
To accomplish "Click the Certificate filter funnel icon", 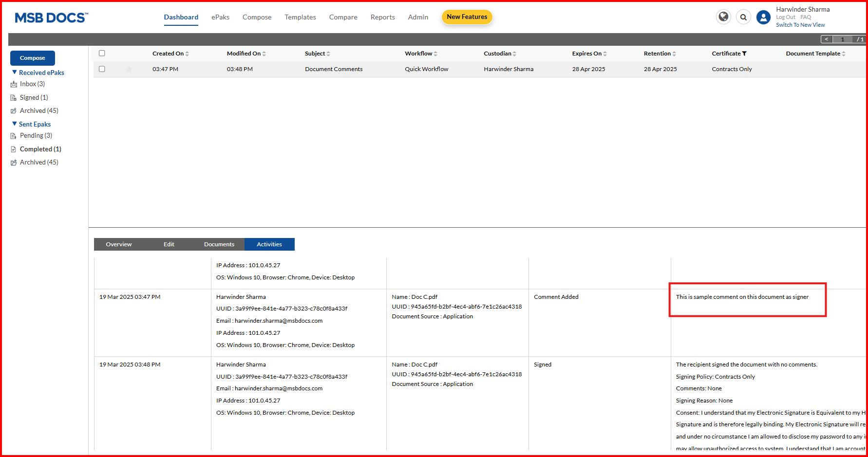I will 744,54.
